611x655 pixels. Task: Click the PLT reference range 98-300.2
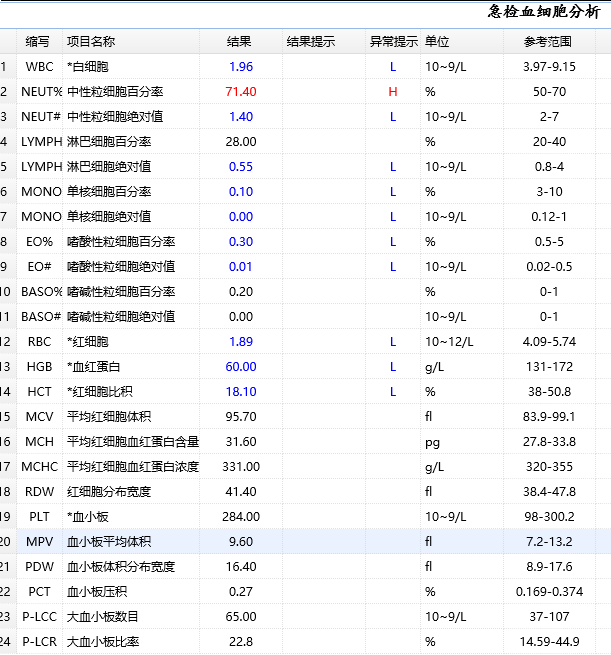point(549,517)
